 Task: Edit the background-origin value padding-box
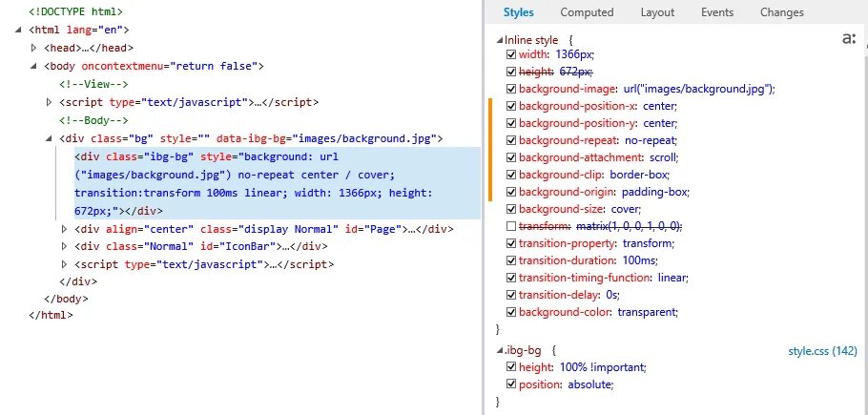coord(655,192)
